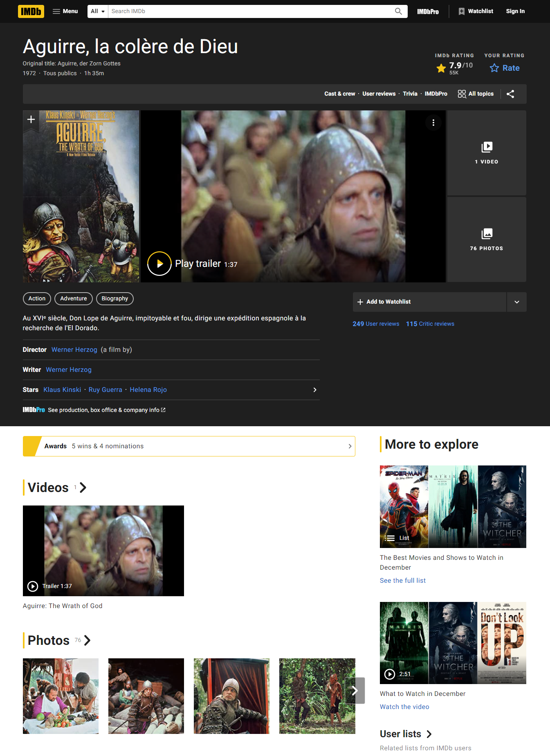550x756 pixels.
Task: Open the Watchlist in header
Action: 476,11
